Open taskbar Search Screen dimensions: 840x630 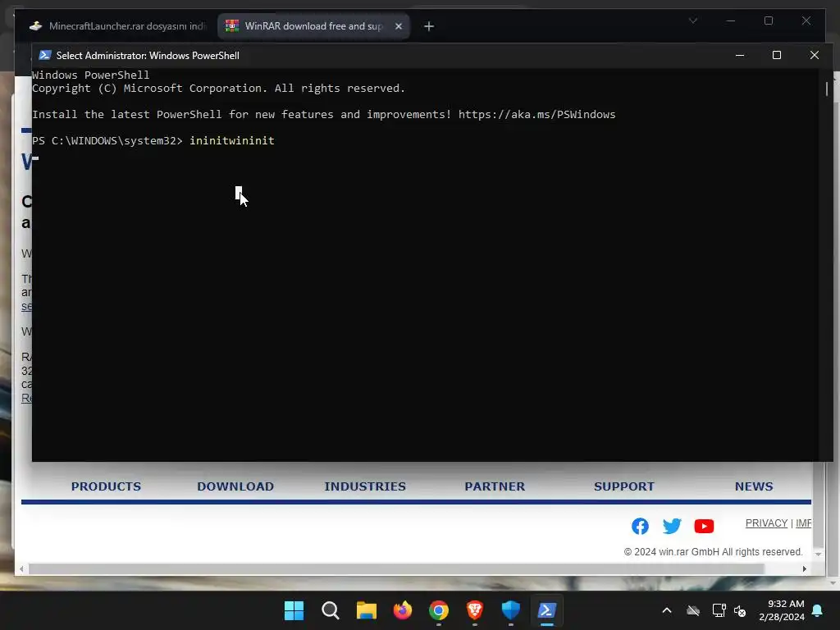pos(330,610)
